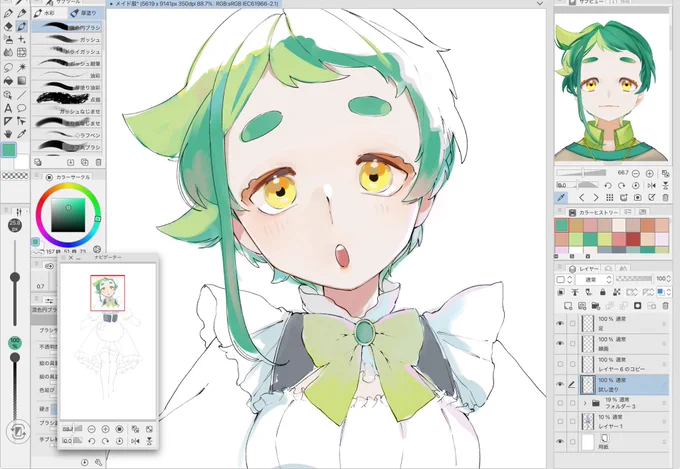Screen dimensions: 680x469
Task: Expand フォルダー 3 layer folder
Action: [585, 403]
